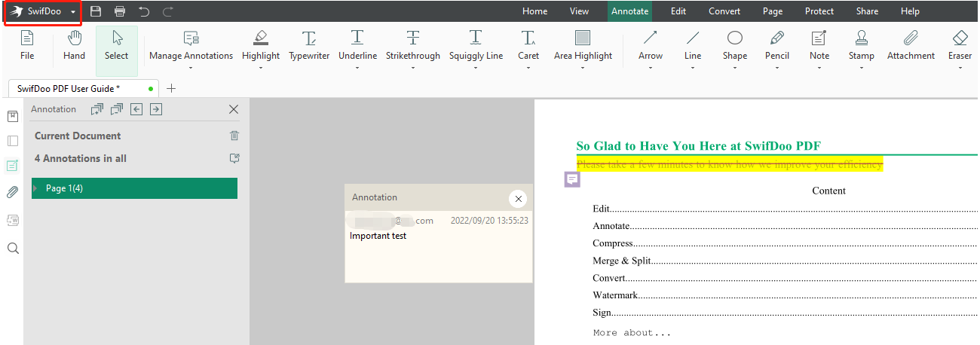The width and height of the screenshot is (980, 345).
Task: Open the Bookmark sidebar panel
Action: pos(13,116)
